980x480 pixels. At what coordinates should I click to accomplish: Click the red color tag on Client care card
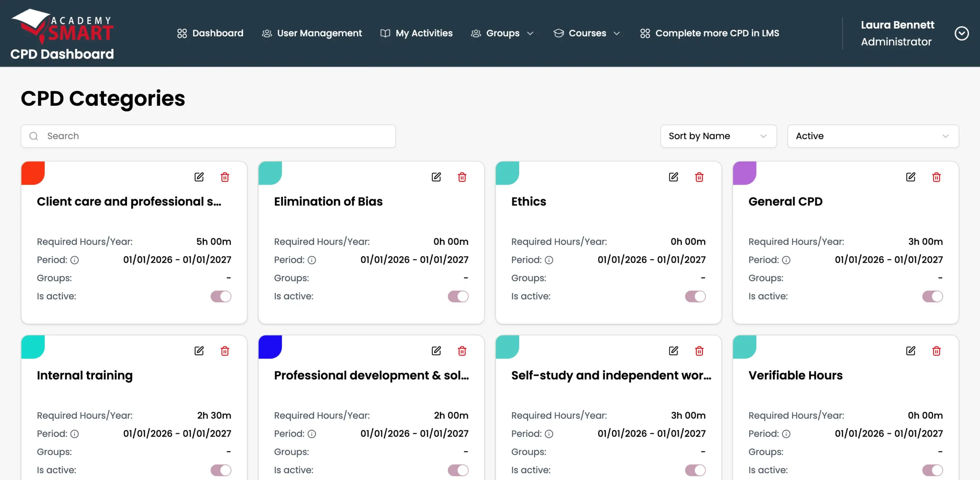pyautogui.click(x=33, y=173)
